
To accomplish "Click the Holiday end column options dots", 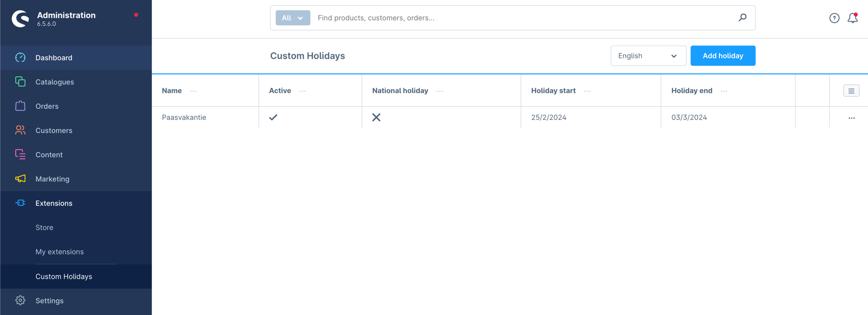I will click(724, 91).
